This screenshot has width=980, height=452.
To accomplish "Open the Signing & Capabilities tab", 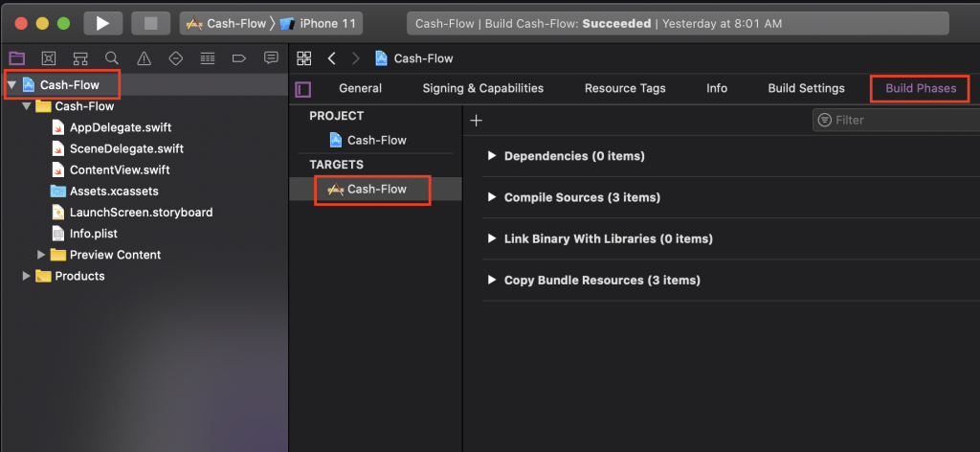I will (482, 89).
